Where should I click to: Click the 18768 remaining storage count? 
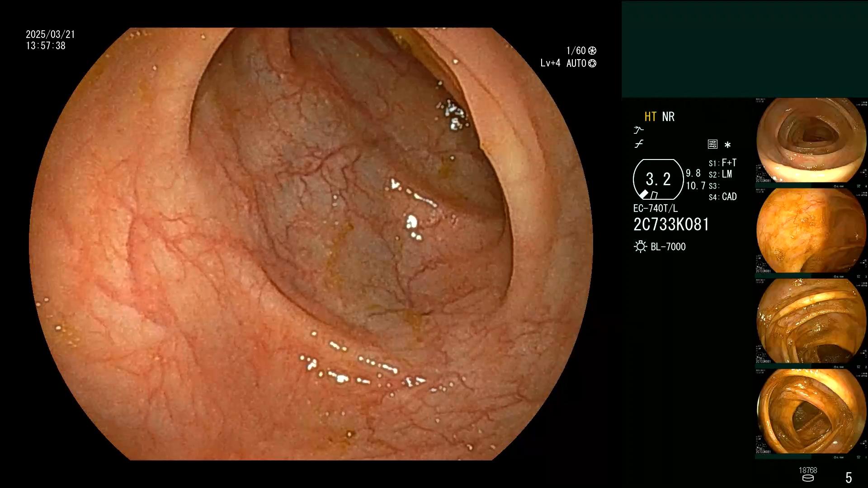click(808, 470)
